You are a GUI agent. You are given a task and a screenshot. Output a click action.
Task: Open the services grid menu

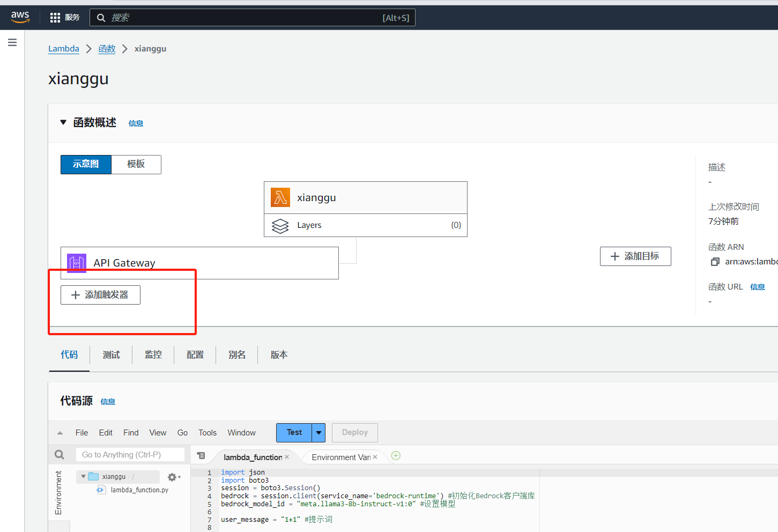[55, 18]
